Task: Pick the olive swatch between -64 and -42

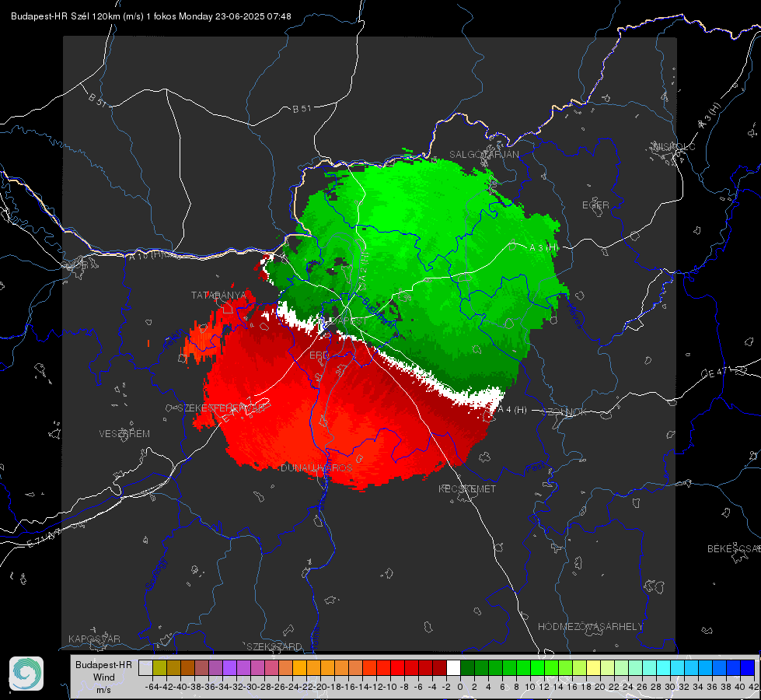Action: click(x=159, y=668)
